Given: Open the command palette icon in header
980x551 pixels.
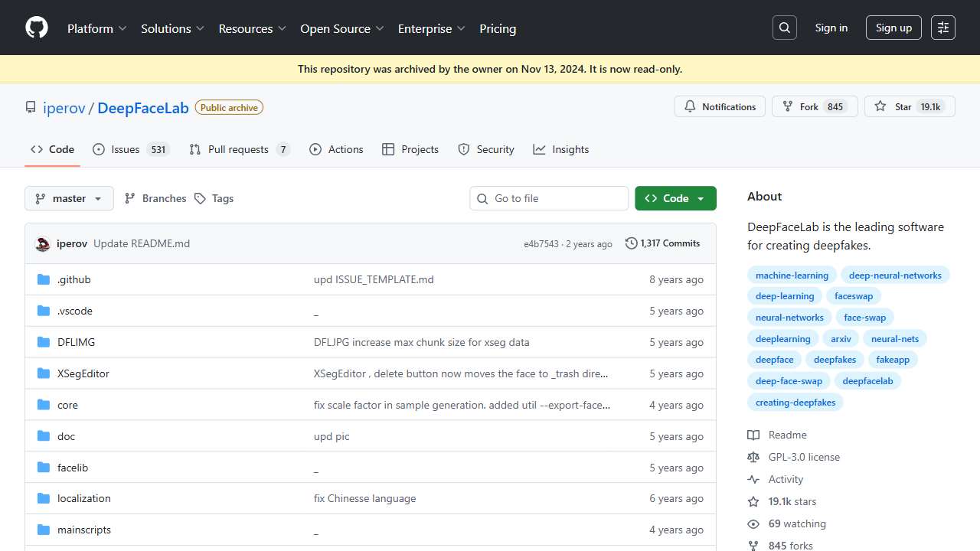Looking at the screenshot, I should pos(943,28).
